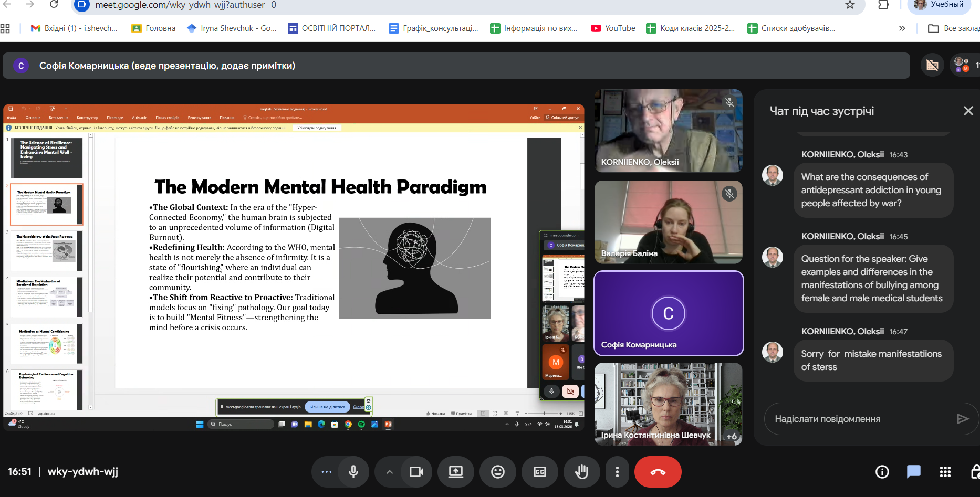Open more options three-dot menu

tap(617, 472)
